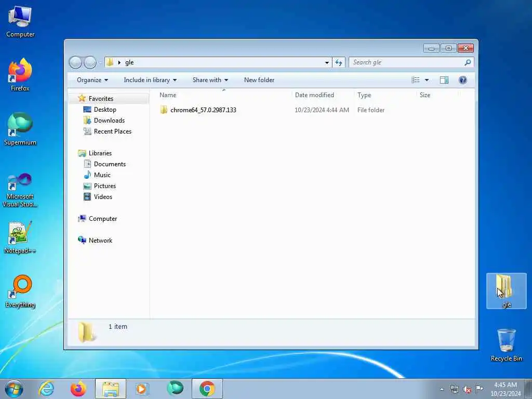The width and height of the screenshot is (532, 399).
Task: Click the Windows Explorer taskbar button
Action: [x=111, y=389]
